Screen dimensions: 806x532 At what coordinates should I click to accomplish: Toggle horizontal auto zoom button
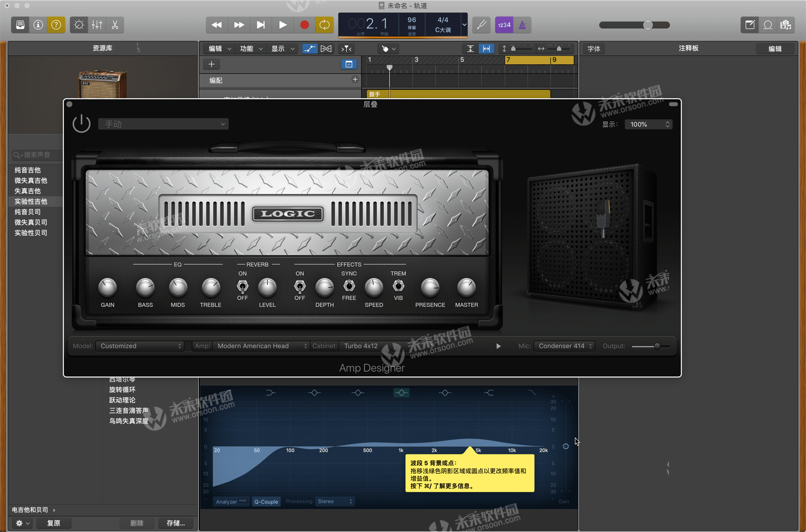pos(486,49)
